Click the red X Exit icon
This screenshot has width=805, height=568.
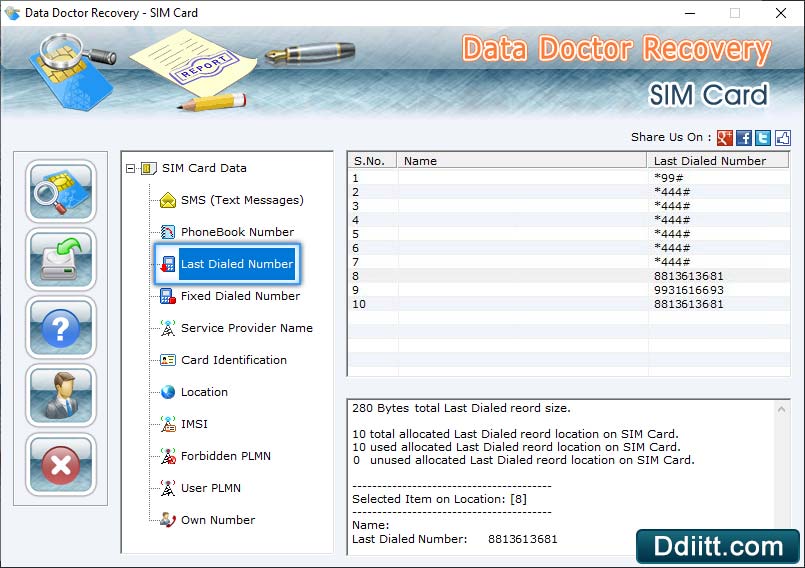pos(61,464)
